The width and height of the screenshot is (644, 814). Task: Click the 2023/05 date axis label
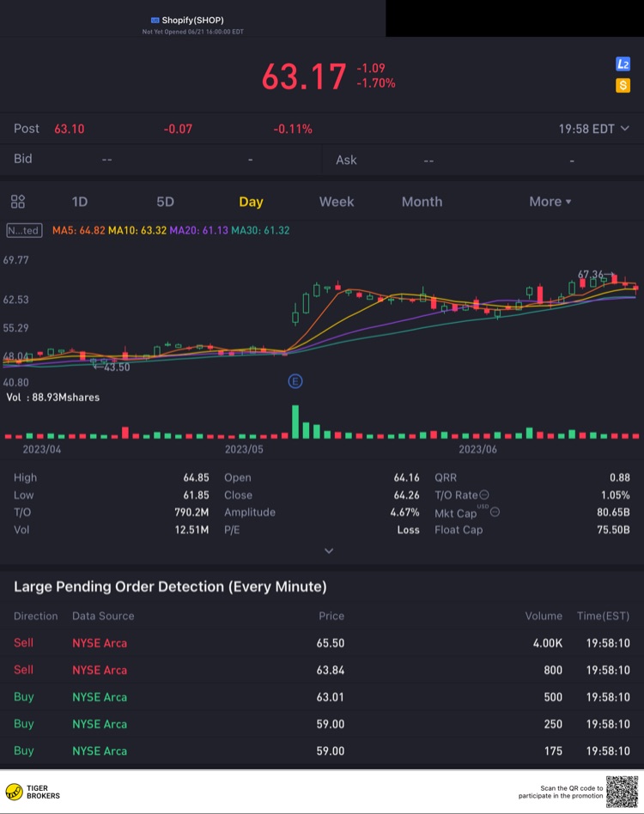(244, 449)
